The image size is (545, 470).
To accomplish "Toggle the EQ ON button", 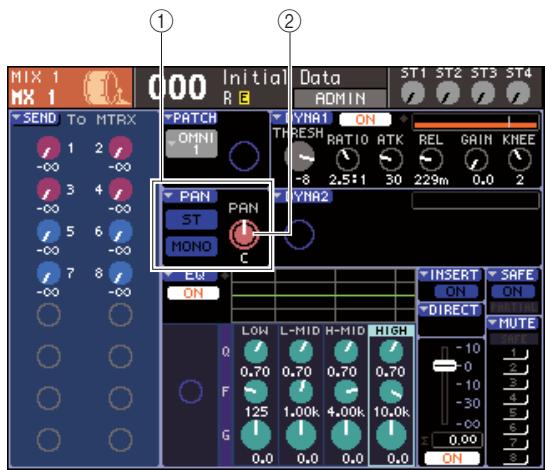I will [x=193, y=293].
